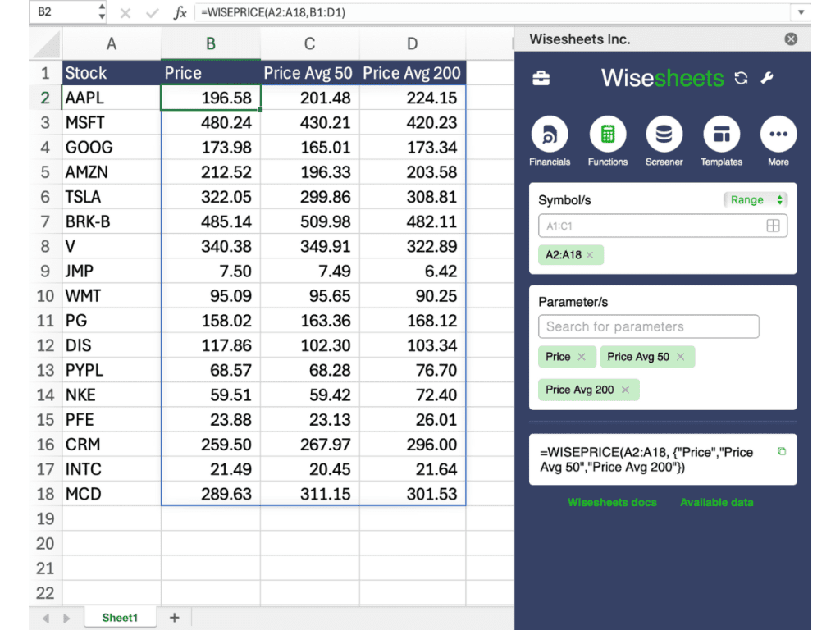This screenshot has height=630, width=840.
Task: Select the Functions calculator icon
Action: click(x=607, y=135)
